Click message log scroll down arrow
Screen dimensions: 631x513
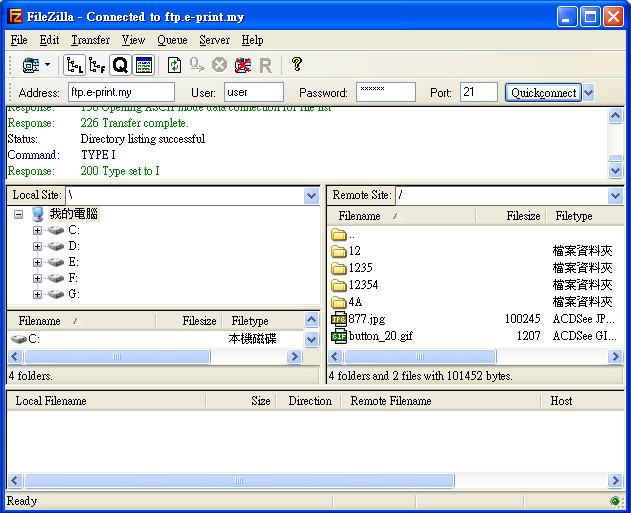coord(615,170)
